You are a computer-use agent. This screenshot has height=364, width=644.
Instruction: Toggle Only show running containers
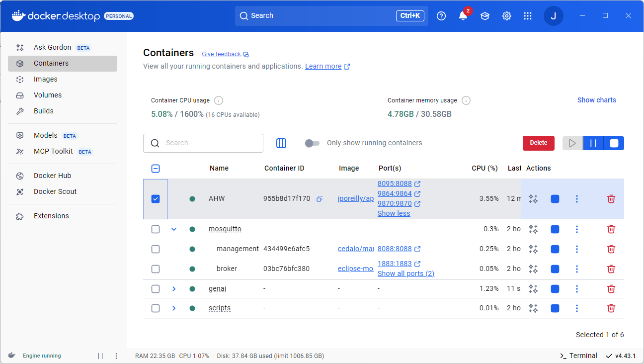[x=312, y=143]
